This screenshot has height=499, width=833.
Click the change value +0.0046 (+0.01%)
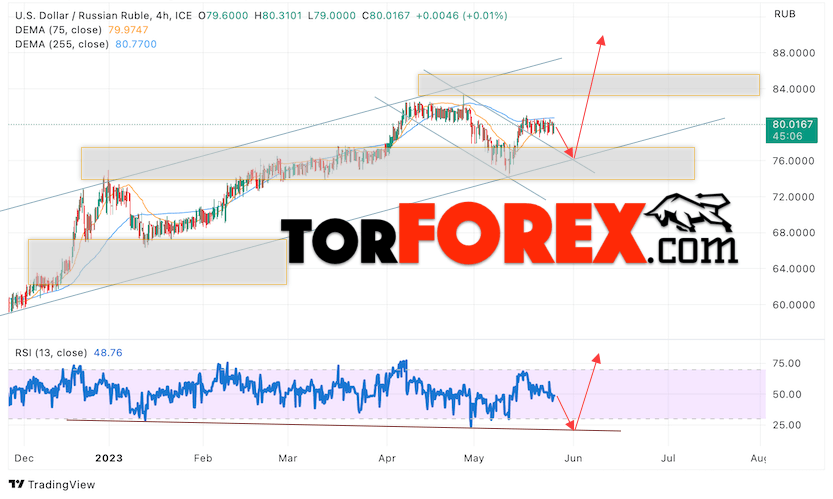461,15
